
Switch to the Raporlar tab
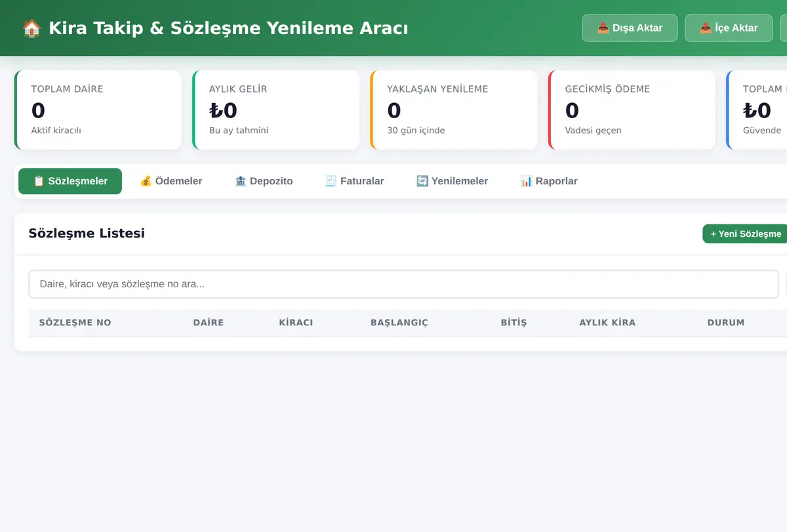pyautogui.click(x=549, y=181)
